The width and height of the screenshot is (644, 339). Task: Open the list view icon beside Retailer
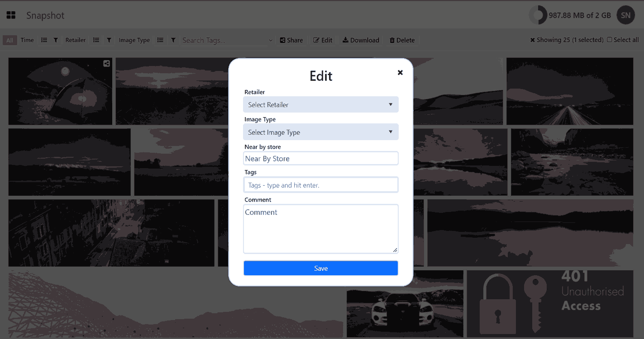tap(96, 40)
